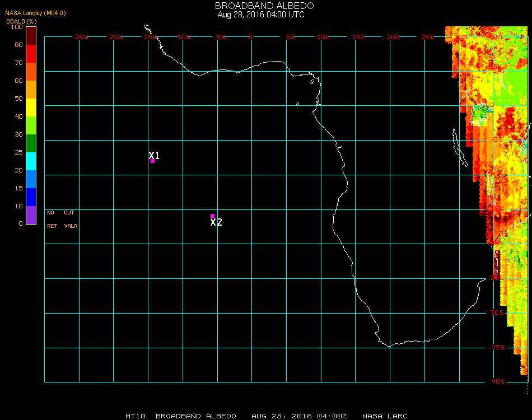Click the legend value 30
Screen dimensions: 532x420
[18, 135]
